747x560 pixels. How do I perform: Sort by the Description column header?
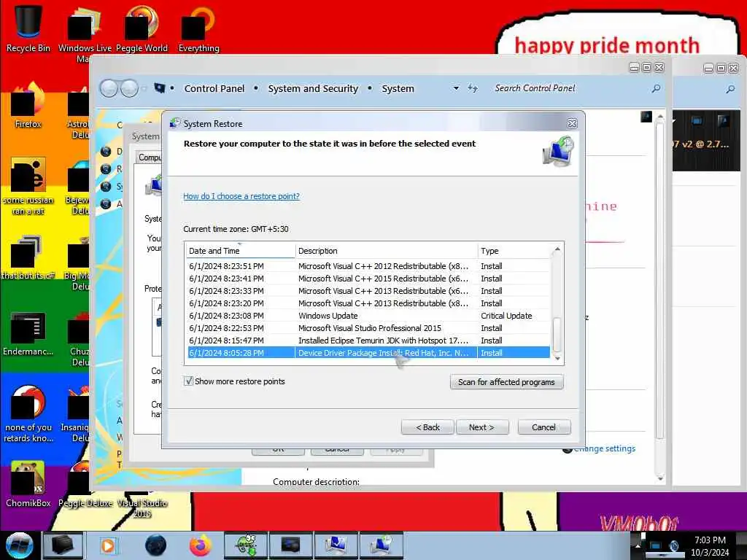(387, 251)
